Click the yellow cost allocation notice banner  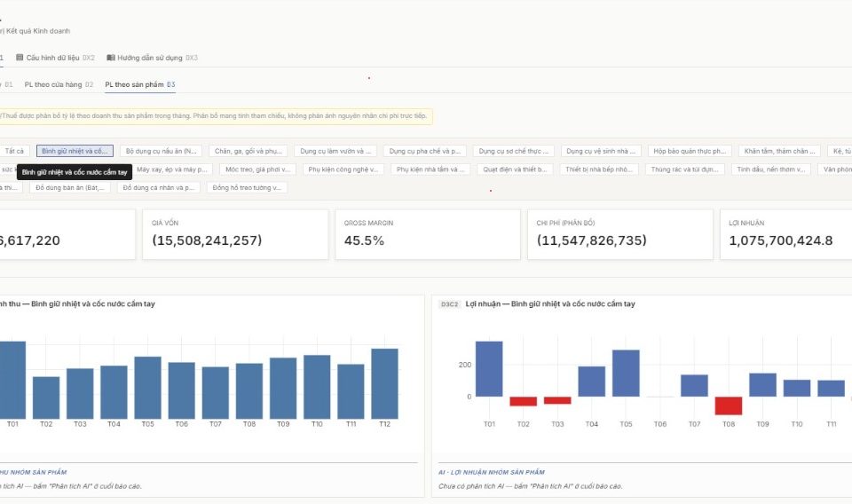pos(217,115)
